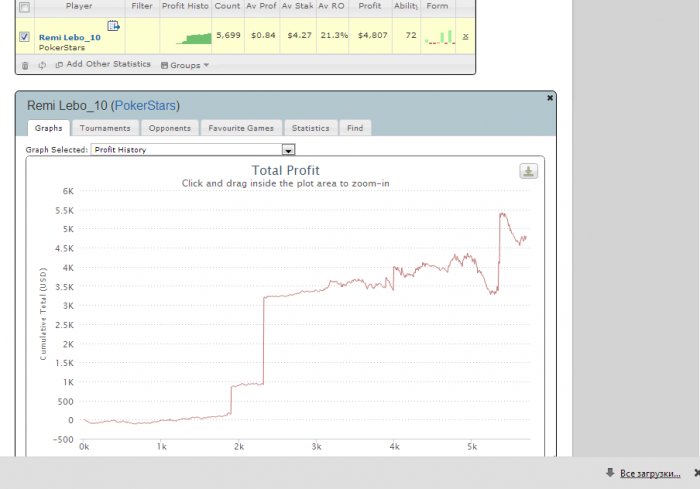Click the 5,699 count value
This screenshot has height=489, width=700.
(x=228, y=35)
